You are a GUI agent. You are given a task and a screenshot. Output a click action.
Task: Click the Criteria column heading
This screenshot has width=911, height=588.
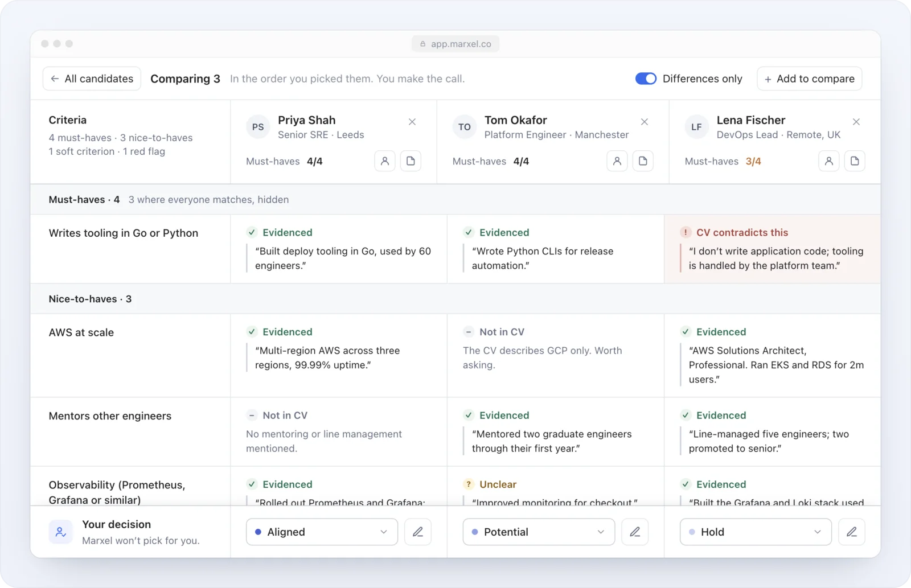click(68, 120)
